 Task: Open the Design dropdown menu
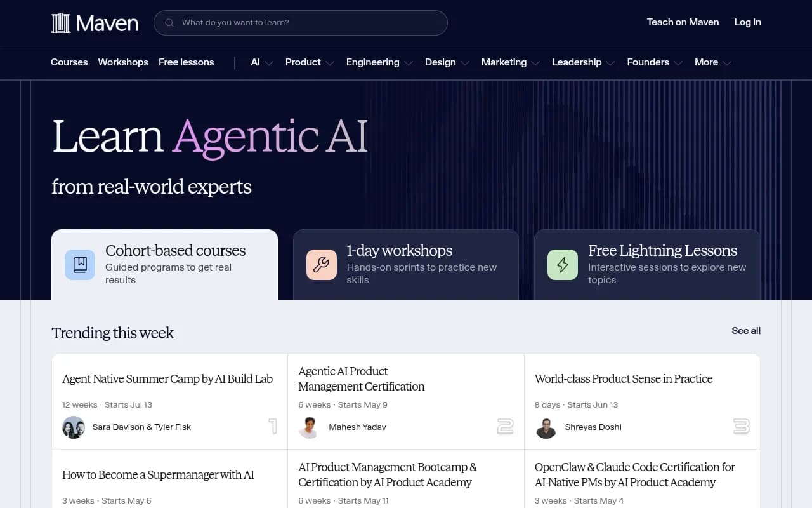[447, 62]
